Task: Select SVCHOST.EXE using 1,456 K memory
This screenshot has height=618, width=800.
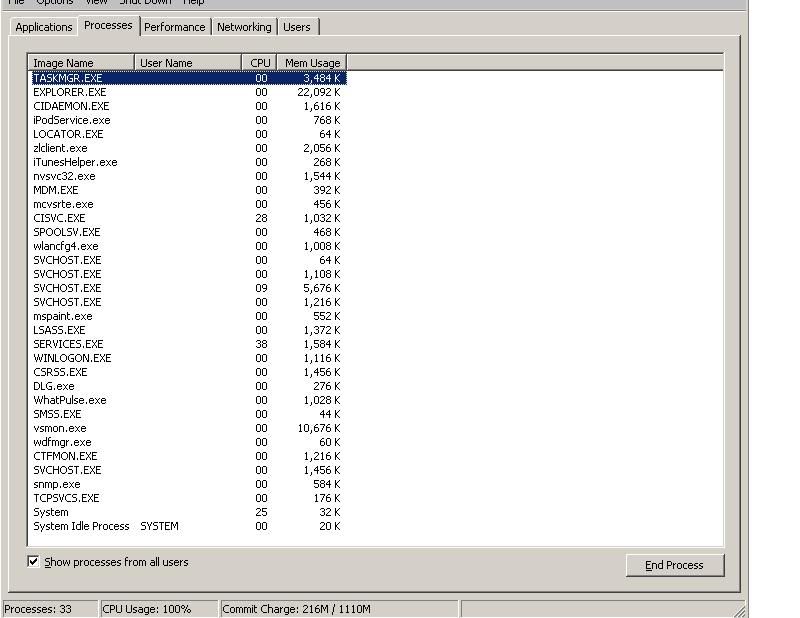Action: (189, 470)
